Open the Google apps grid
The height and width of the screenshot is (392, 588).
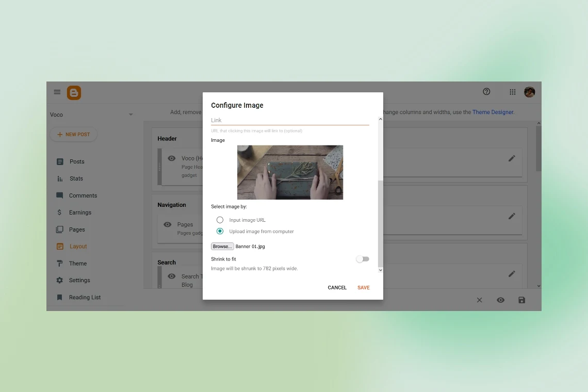[512, 92]
